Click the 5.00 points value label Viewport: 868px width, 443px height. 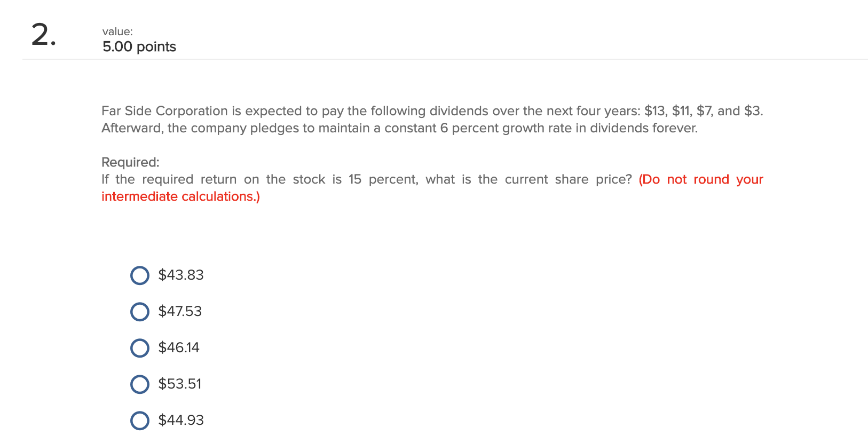pos(139,47)
